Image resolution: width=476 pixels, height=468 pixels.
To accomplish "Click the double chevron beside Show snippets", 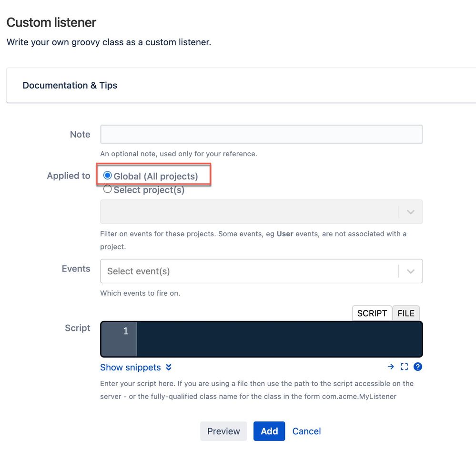I will pyautogui.click(x=169, y=367).
